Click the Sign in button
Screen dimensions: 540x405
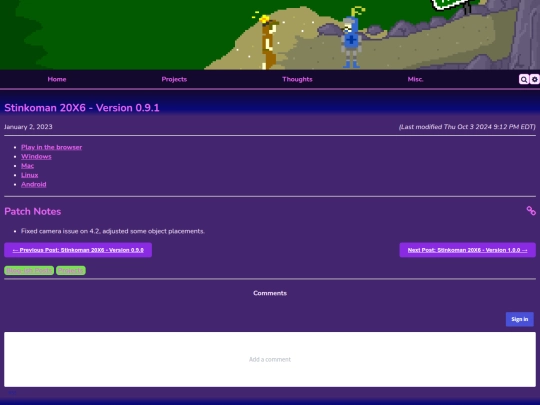pos(520,319)
